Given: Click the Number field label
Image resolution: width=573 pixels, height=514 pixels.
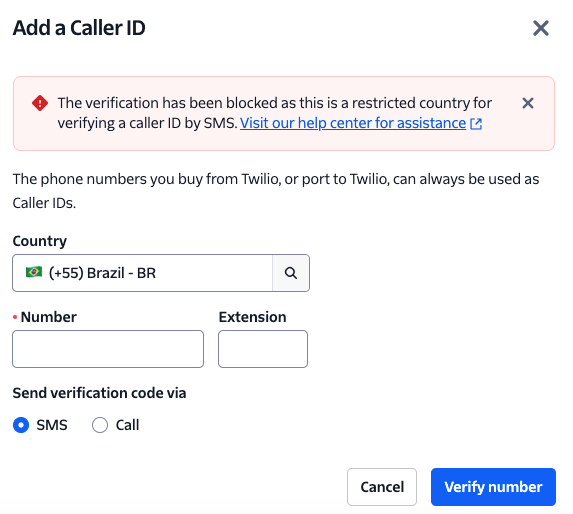Looking at the screenshot, I should [x=49, y=317].
